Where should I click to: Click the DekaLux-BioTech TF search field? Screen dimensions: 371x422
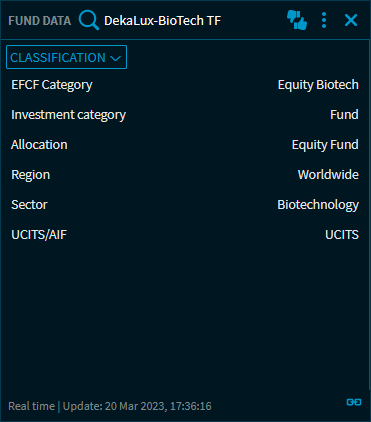coord(162,21)
